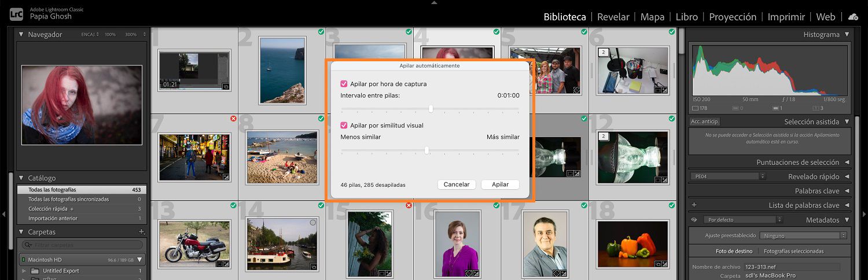Viewport: 868px width, 280px height.
Task: Select the bell peppers thumbnail, photo 18
Action: click(x=632, y=243)
